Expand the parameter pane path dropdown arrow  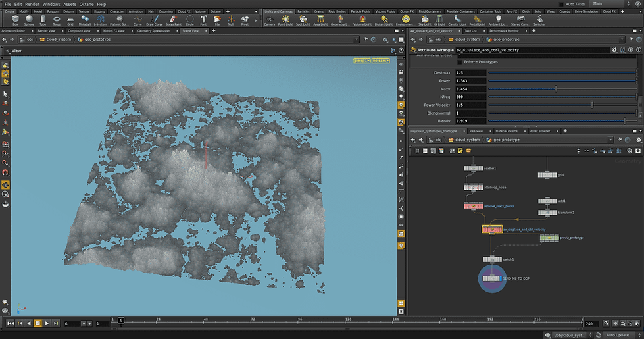622,39
